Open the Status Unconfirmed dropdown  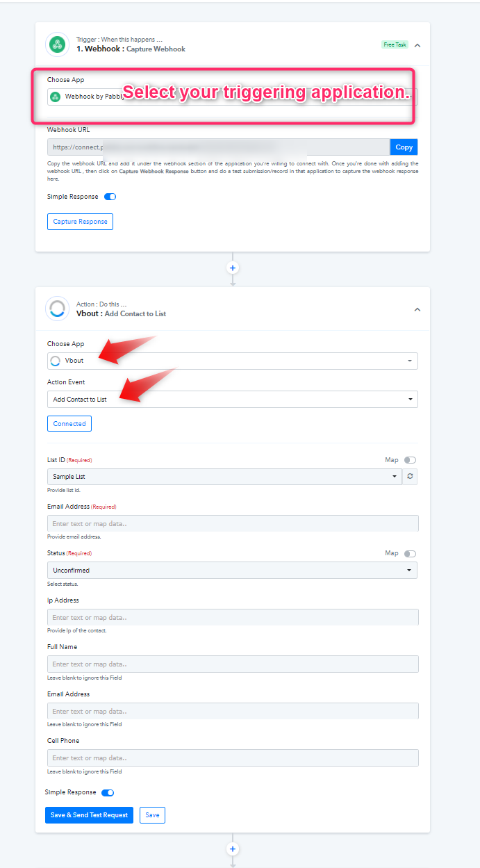pos(233,570)
